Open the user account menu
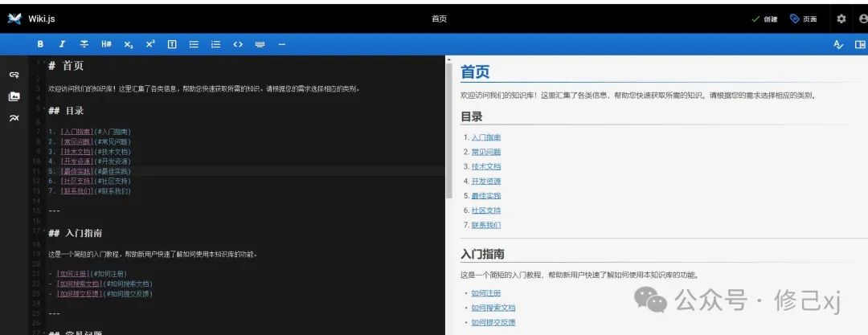The height and width of the screenshot is (335, 868). pos(863,18)
